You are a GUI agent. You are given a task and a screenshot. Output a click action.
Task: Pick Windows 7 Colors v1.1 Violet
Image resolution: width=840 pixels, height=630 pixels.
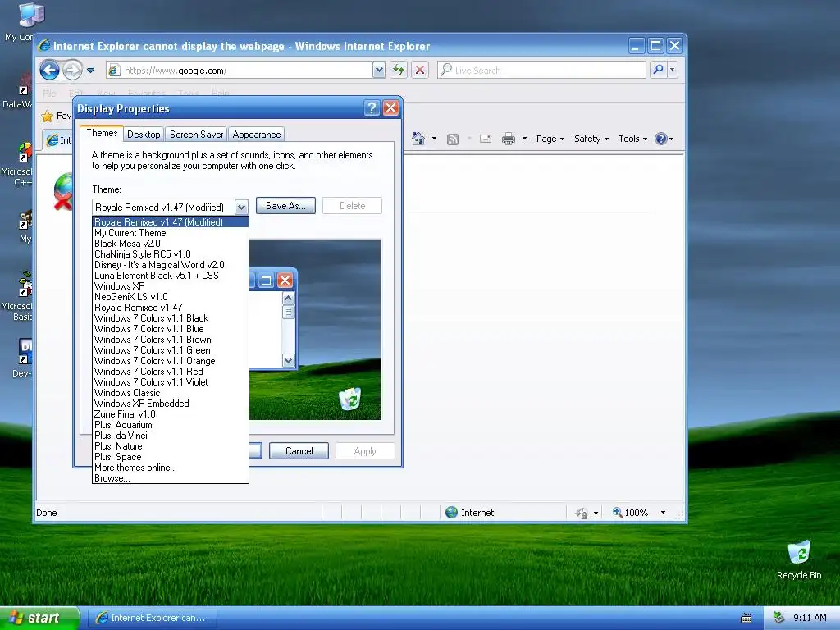[171, 382]
